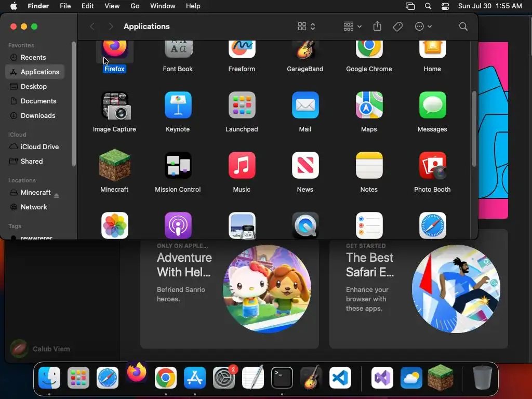The image size is (532, 399).
Task: Select the Music app icon
Action: point(242,165)
